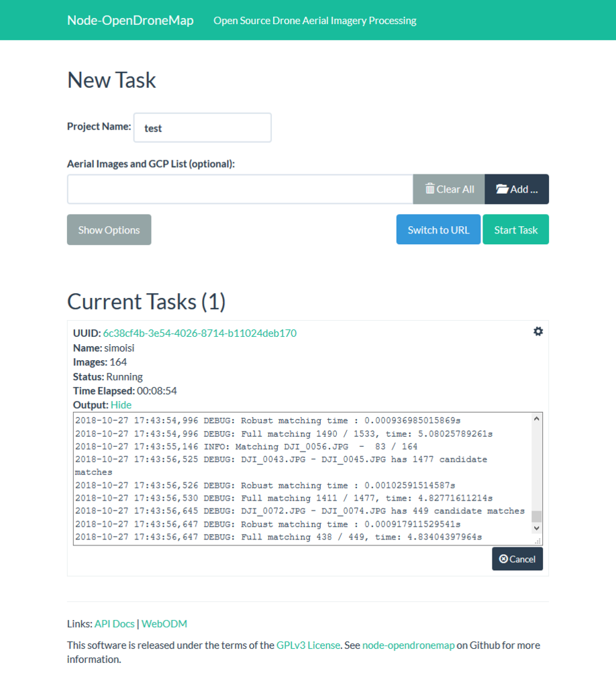Click the output box resize handle
The image size is (616, 687).
(537, 541)
